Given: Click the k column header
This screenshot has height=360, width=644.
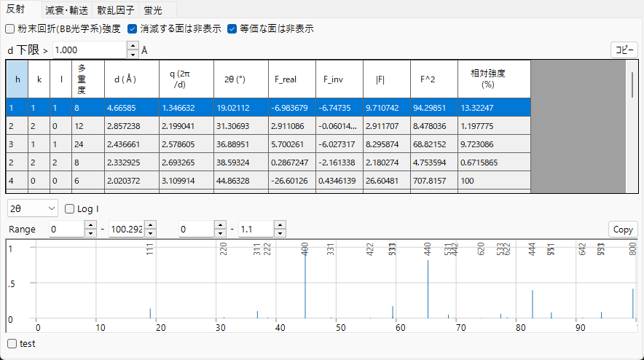Looking at the screenshot, I should [39, 79].
